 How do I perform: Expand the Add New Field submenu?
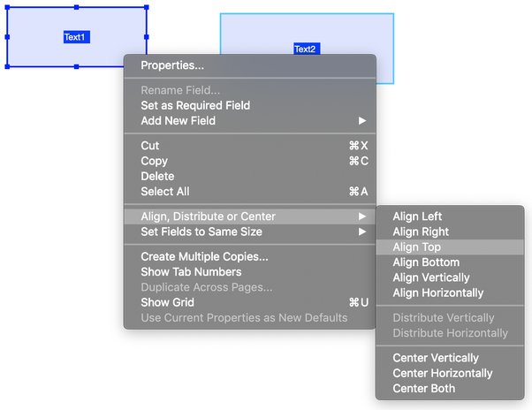pos(250,121)
